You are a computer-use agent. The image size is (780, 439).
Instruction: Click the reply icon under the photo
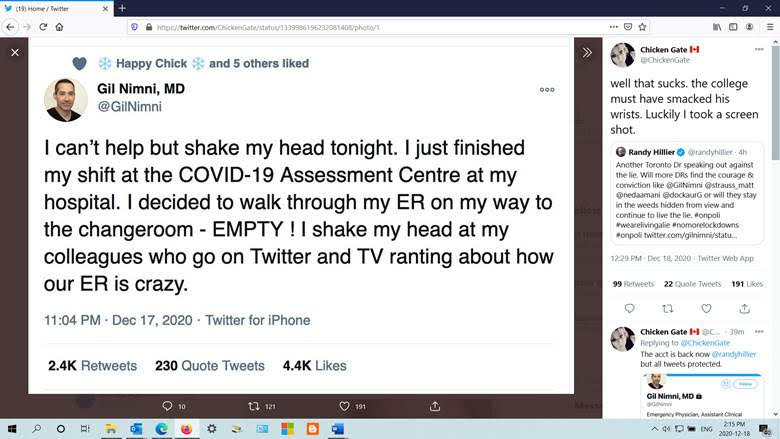pos(168,406)
